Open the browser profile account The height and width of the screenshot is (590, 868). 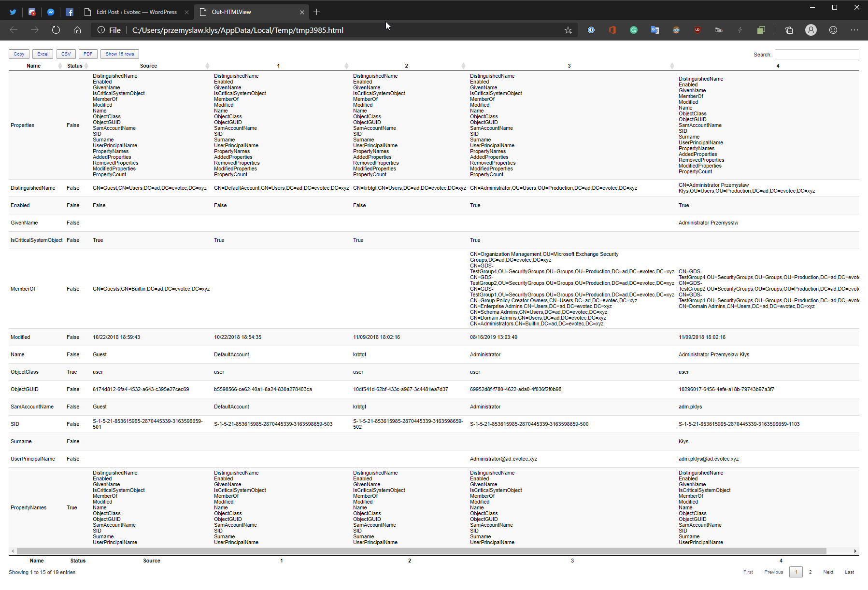(811, 30)
